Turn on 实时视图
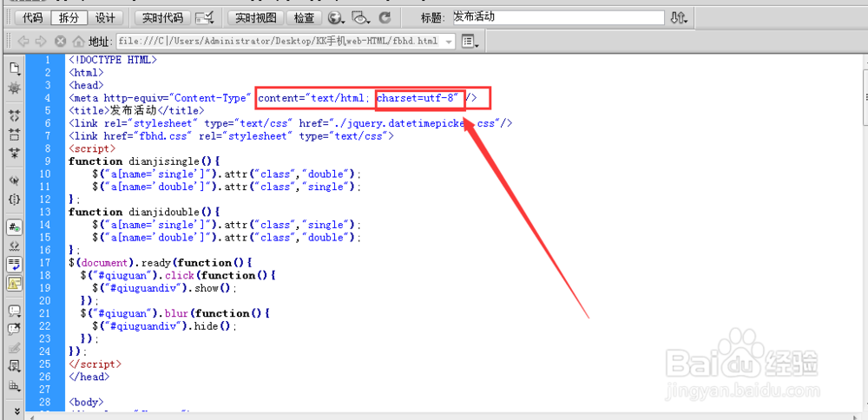This screenshot has width=868, height=420. click(x=256, y=18)
